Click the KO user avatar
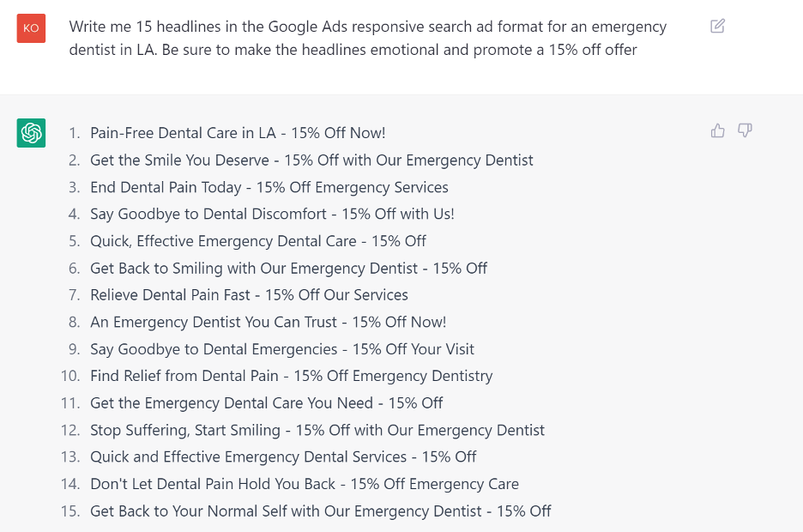The width and height of the screenshot is (803, 532). [31, 28]
